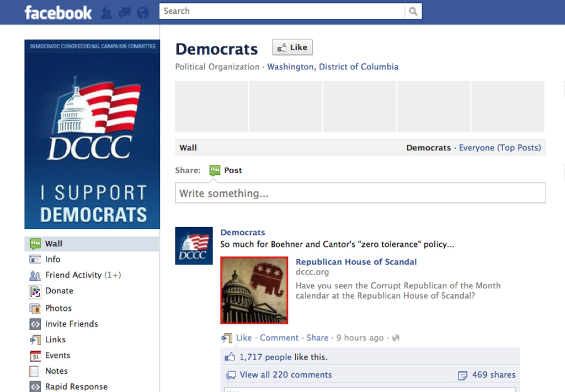Viewport: 565px width, 392px height.
Task: Open the messages icon in the top bar
Action: pos(124,12)
